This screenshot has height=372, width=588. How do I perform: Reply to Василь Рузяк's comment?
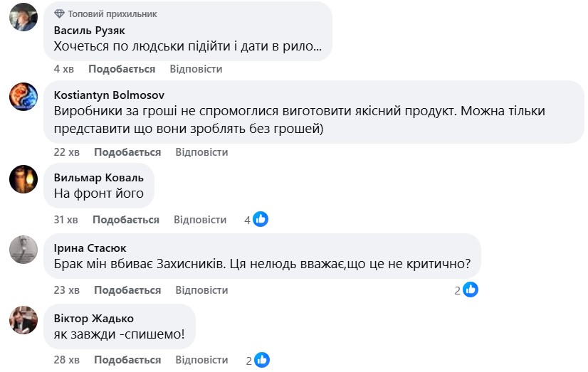pos(196,69)
